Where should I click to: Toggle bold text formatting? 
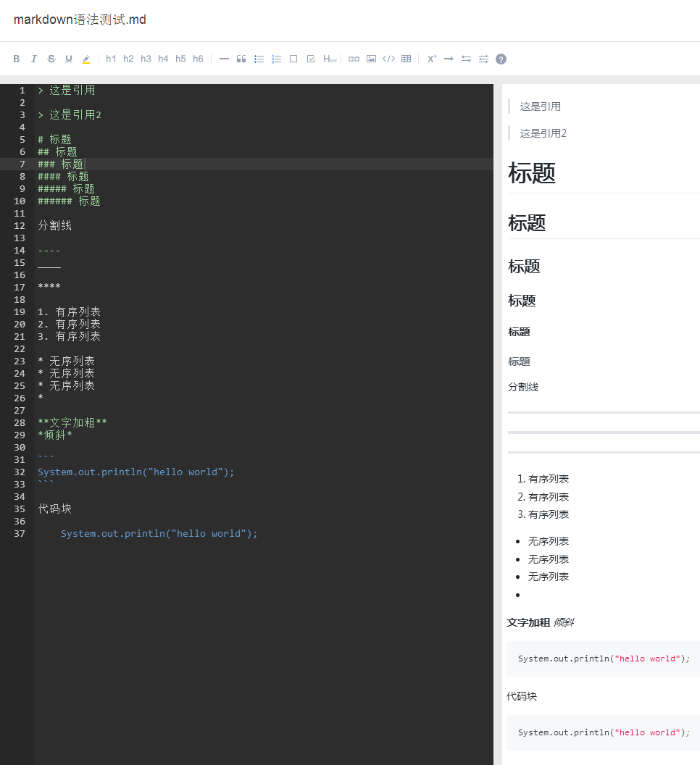click(x=16, y=59)
